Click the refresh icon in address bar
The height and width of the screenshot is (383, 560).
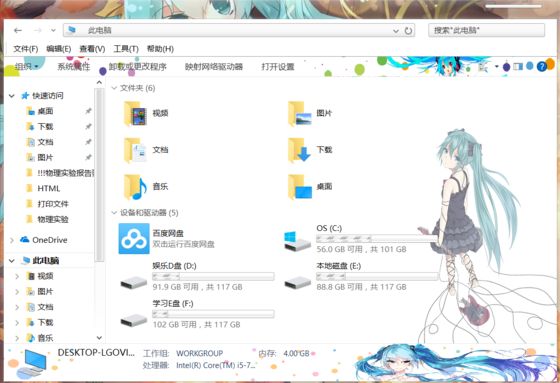[408, 31]
